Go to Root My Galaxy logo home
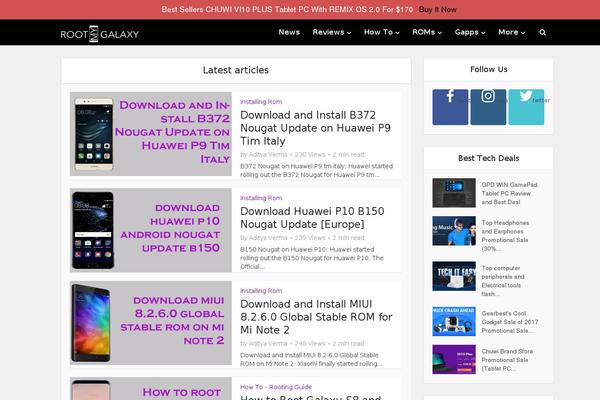The width and height of the screenshot is (600, 400). click(99, 34)
